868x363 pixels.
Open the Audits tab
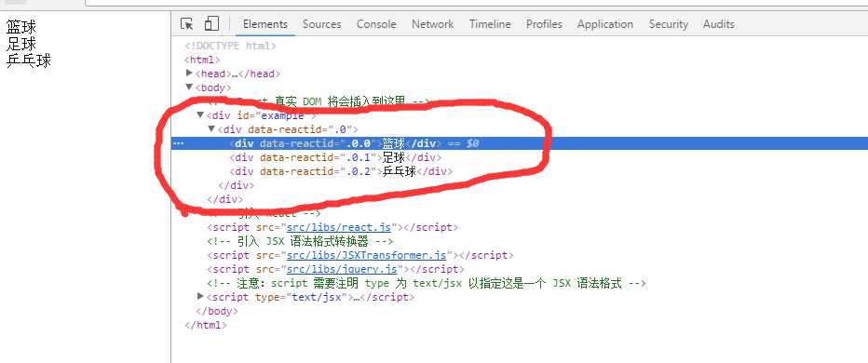(x=719, y=24)
